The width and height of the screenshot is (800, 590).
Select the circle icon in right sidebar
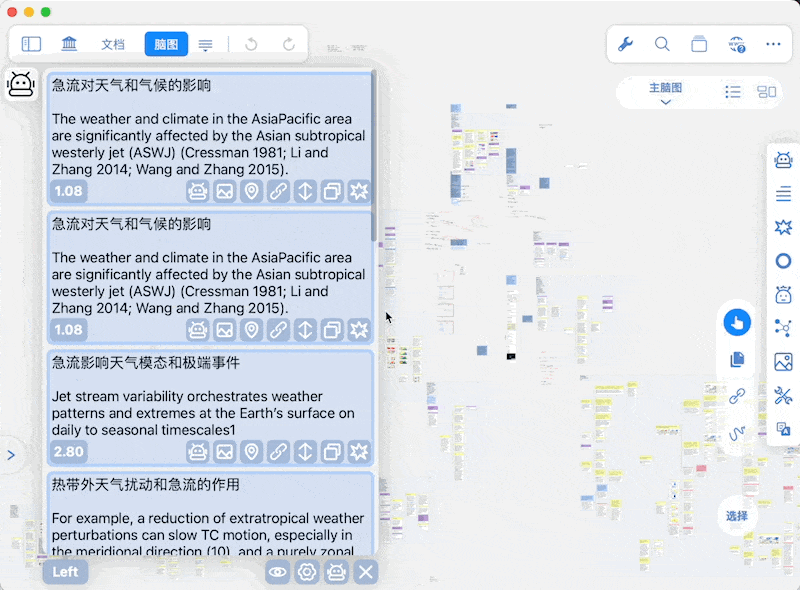click(x=783, y=261)
